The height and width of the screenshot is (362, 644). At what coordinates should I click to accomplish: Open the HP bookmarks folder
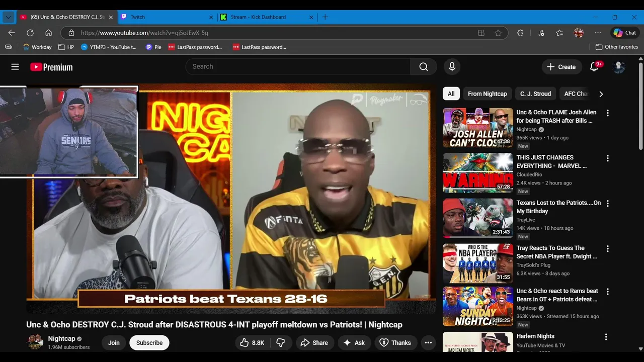[x=66, y=47]
